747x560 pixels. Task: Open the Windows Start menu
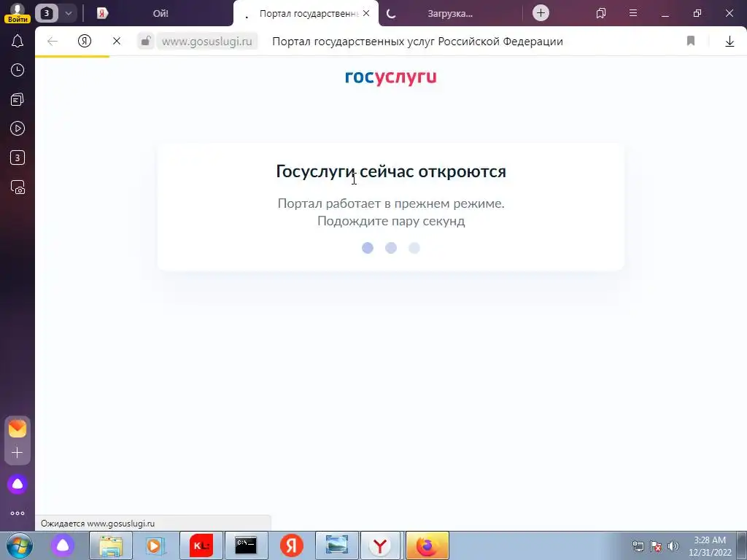[19, 545]
